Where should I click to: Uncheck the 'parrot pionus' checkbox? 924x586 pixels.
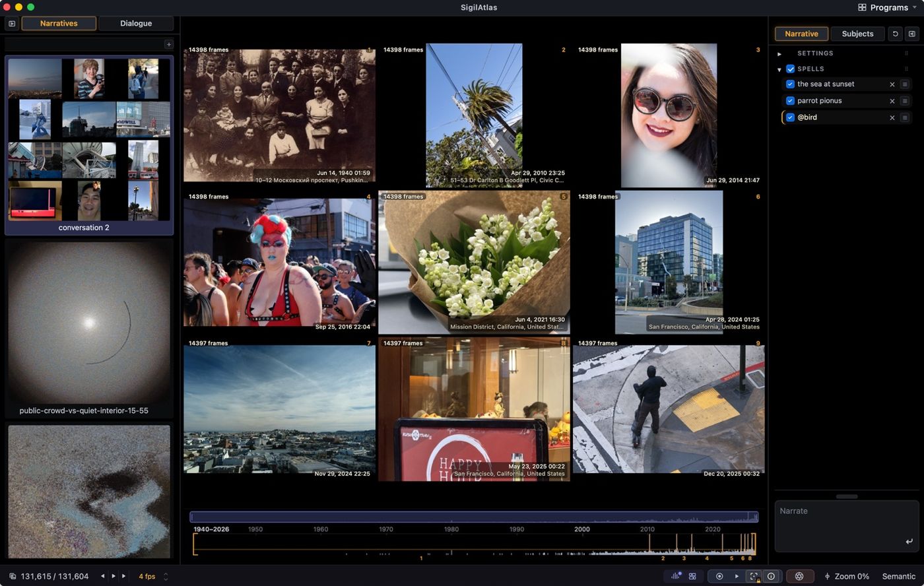click(790, 101)
